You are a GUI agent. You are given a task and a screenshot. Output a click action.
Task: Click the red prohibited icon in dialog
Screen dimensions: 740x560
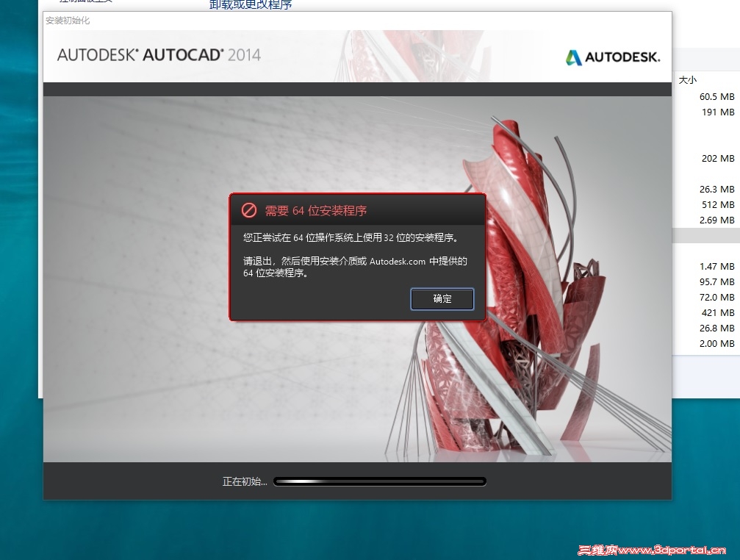click(248, 210)
